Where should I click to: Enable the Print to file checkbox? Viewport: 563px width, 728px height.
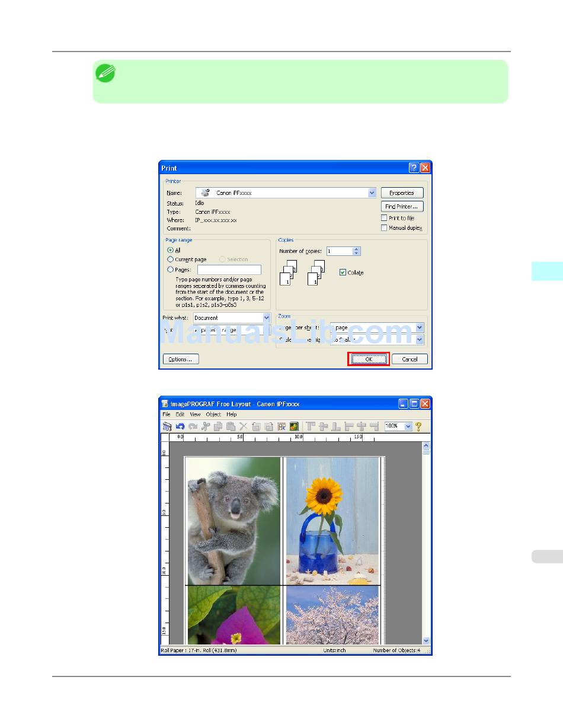[x=384, y=218]
